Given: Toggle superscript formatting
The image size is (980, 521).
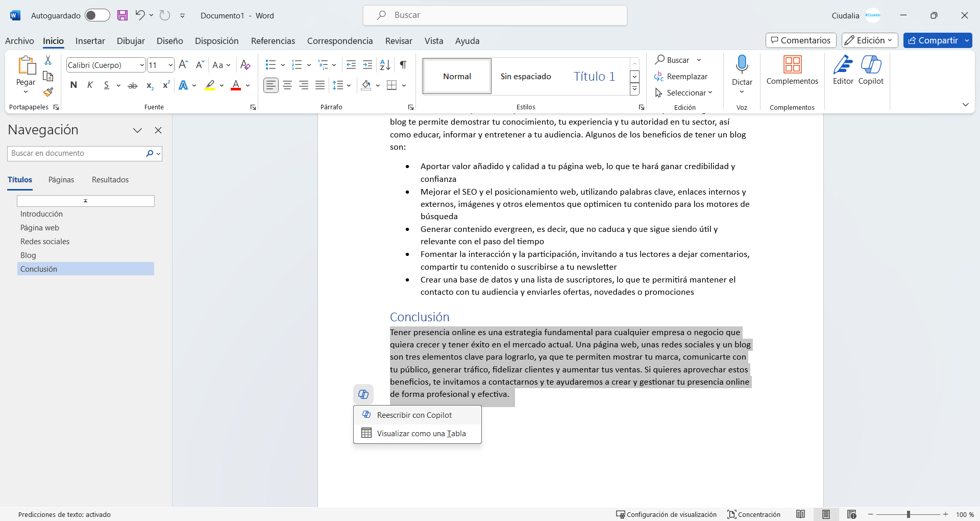Looking at the screenshot, I should 165,85.
